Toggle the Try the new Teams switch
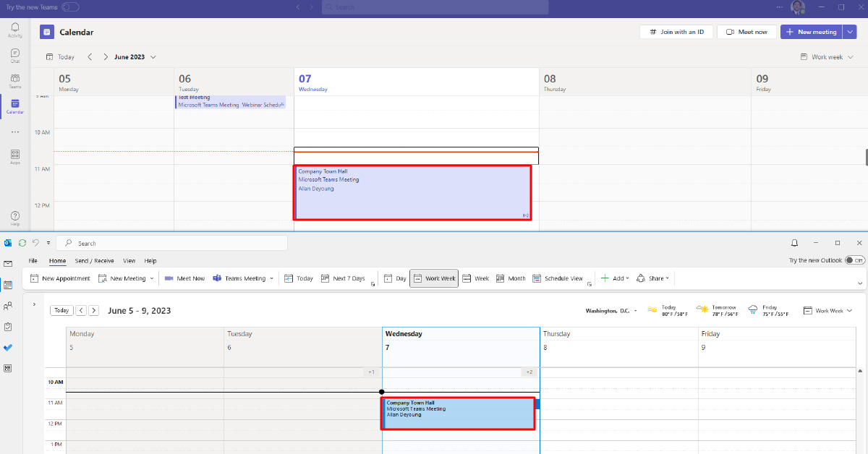868x454 pixels. (71, 7)
